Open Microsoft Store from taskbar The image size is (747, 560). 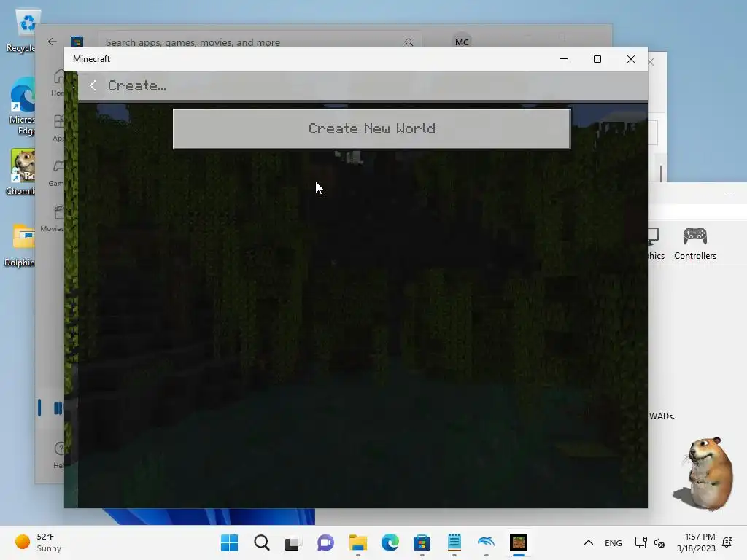click(422, 542)
